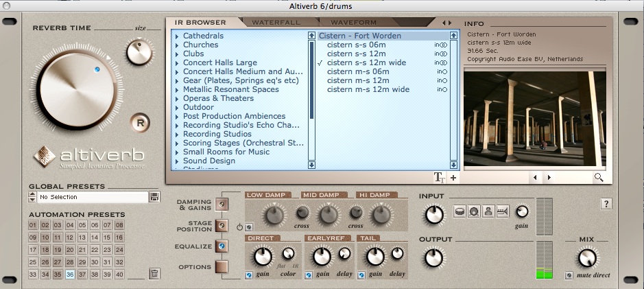Show next info photo with right arrow
This screenshot has height=289, width=644.
[x=549, y=178]
